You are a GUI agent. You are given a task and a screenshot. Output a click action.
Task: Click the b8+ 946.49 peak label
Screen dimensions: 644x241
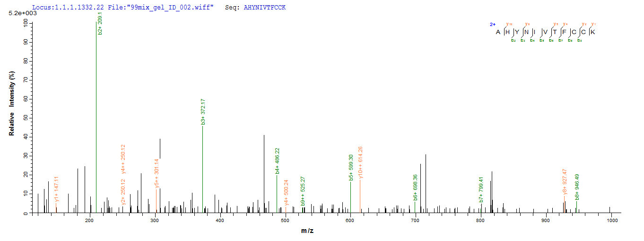(577, 187)
